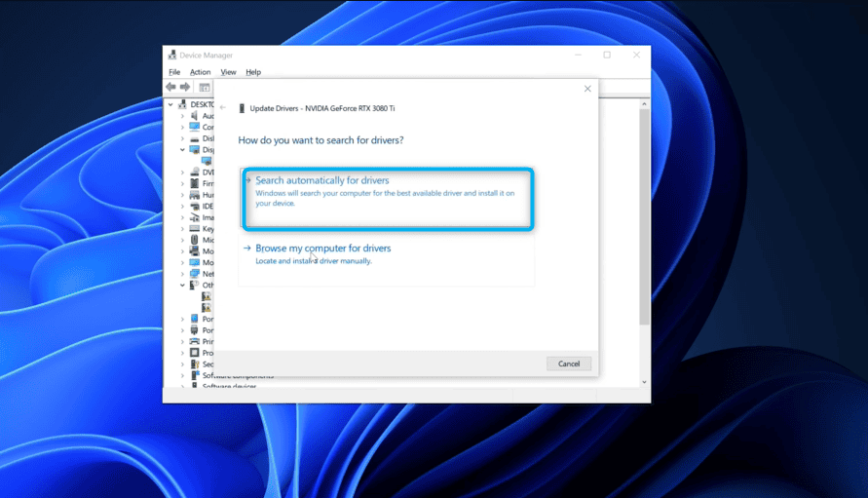The height and width of the screenshot is (498, 868).
Task: Expand the Keyboards tree node
Action: click(182, 229)
